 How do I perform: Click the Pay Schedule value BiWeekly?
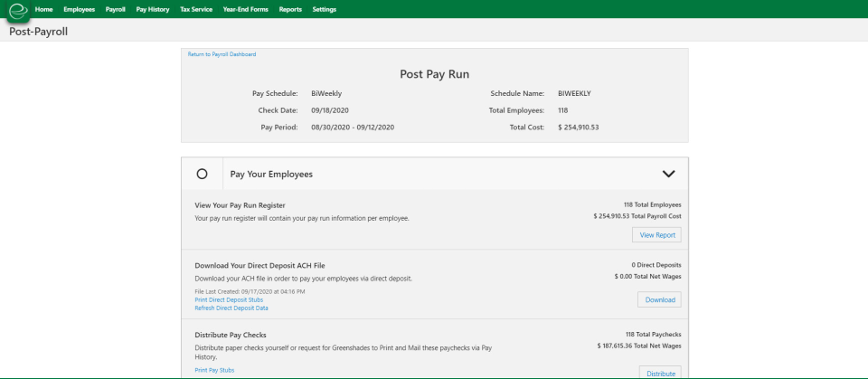pos(326,94)
